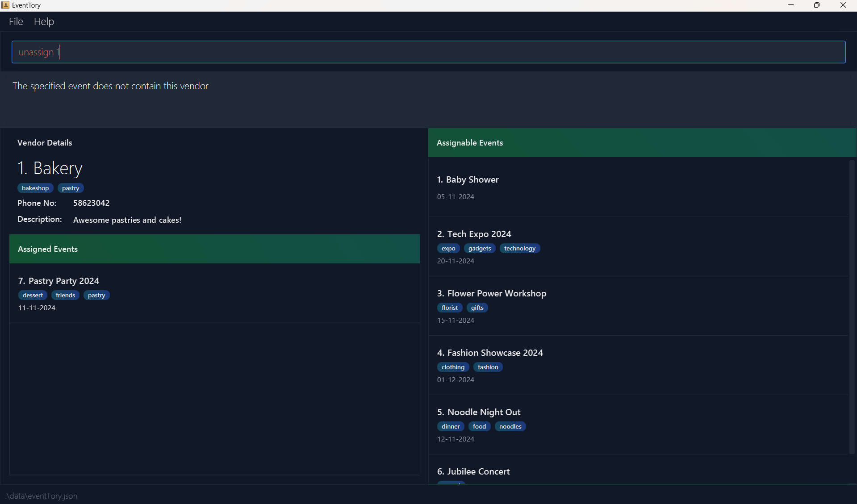Click the Vendor Details heading
The image size is (857, 504).
(x=45, y=143)
